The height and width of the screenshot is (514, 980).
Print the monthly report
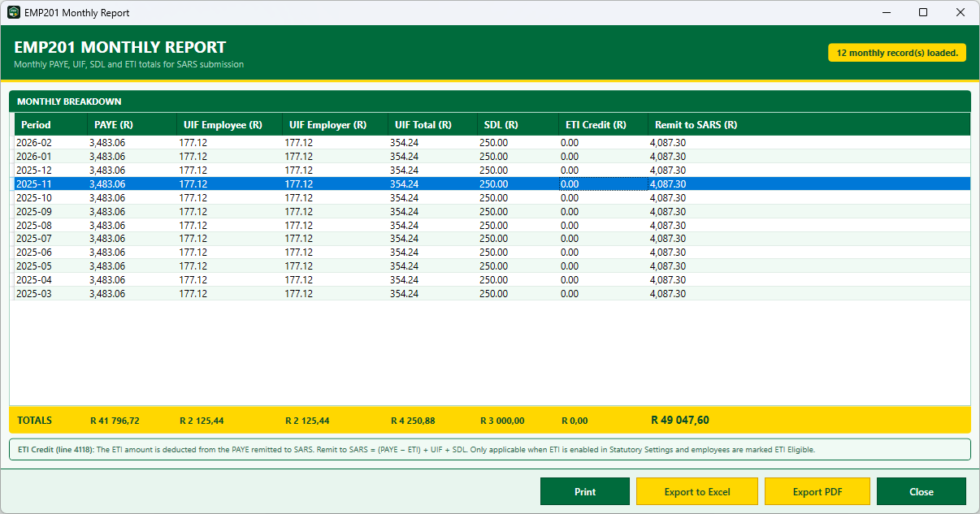pos(585,491)
